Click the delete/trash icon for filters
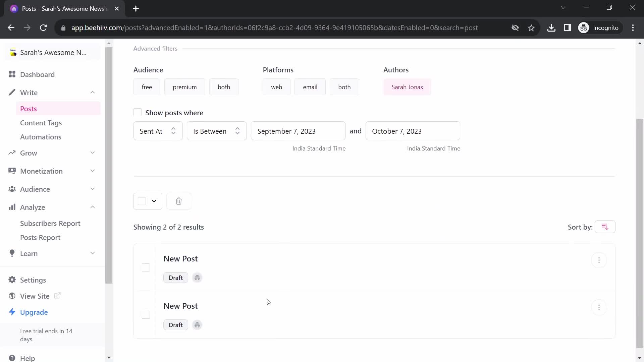The width and height of the screenshot is (644, 362). (179, 201)
